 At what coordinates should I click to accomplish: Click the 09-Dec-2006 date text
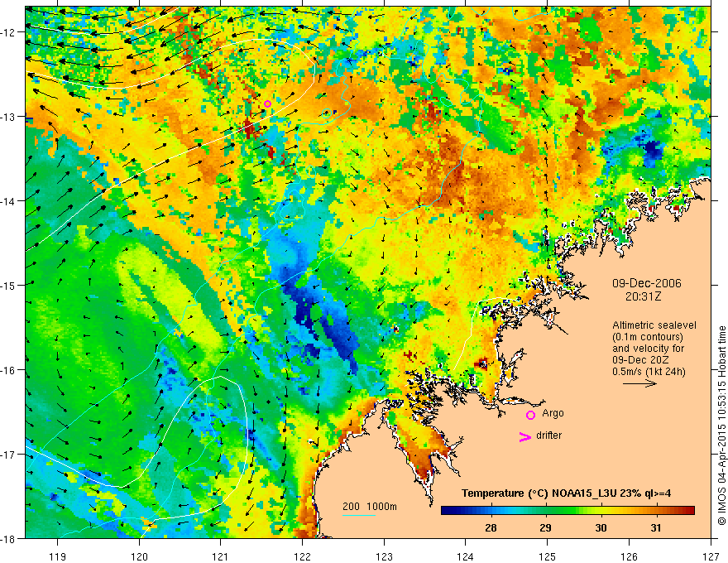pyautogui.click(x=647, y=283)
